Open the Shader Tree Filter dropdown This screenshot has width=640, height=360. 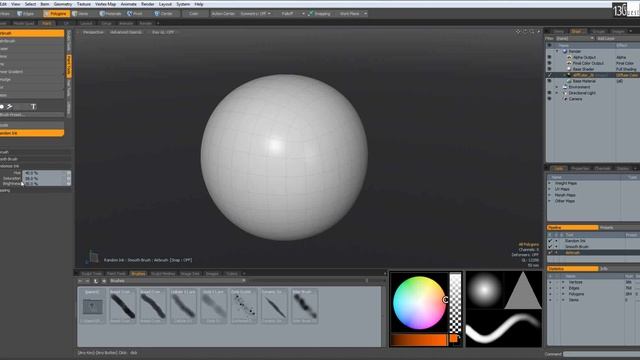tap(575, 38)
